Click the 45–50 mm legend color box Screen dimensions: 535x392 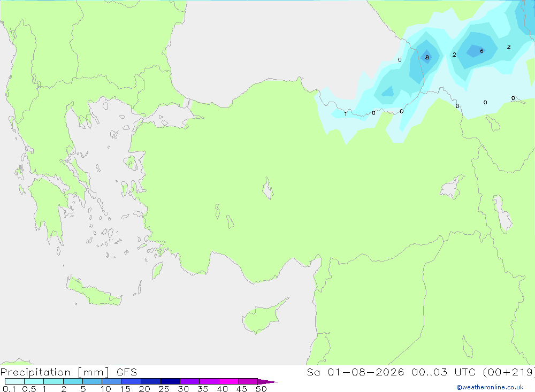tap(248, 381)
